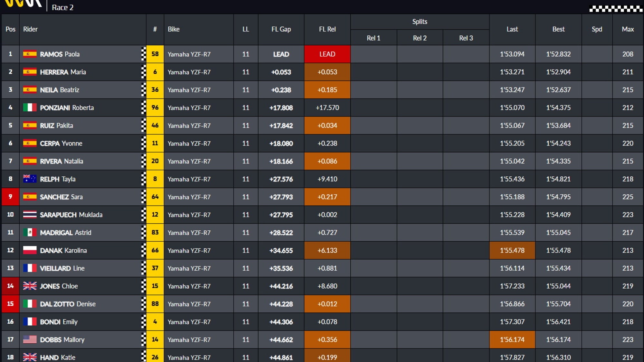Click the Thai flag next to SARAPUECH Muklada
Screen dimensions: 644x362
pyautogui.click(x=30, y=215)
